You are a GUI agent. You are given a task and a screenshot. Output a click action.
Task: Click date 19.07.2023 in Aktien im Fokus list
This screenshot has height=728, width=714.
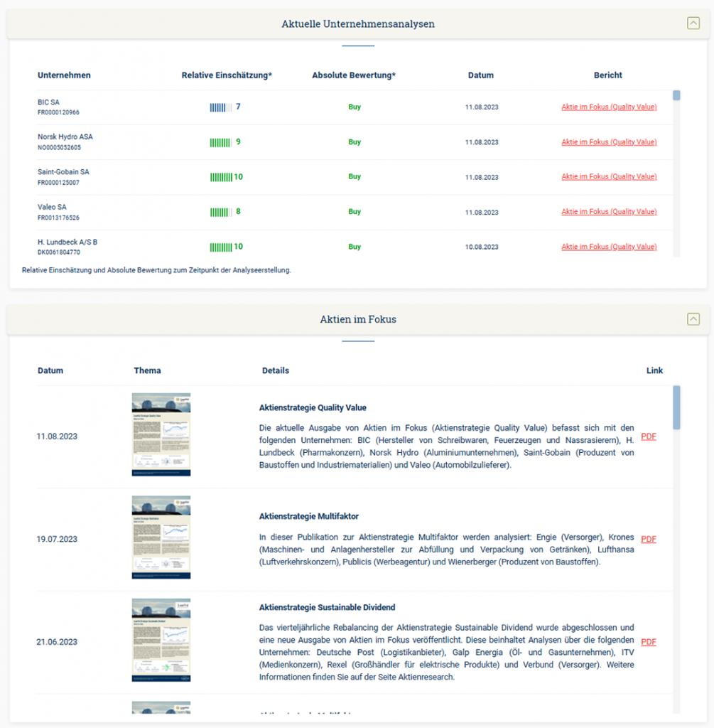tap(57, 539)
